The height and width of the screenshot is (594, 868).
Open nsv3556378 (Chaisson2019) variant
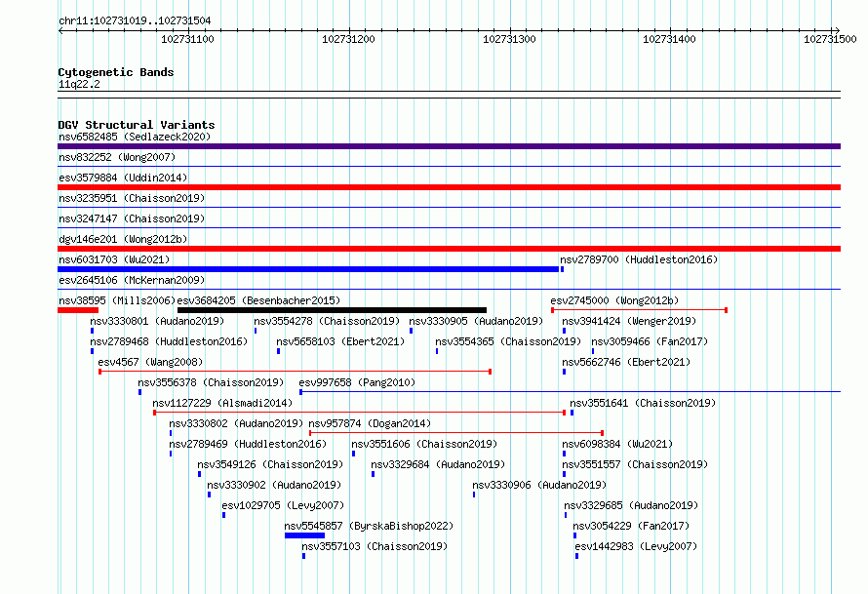click(211, 382)
